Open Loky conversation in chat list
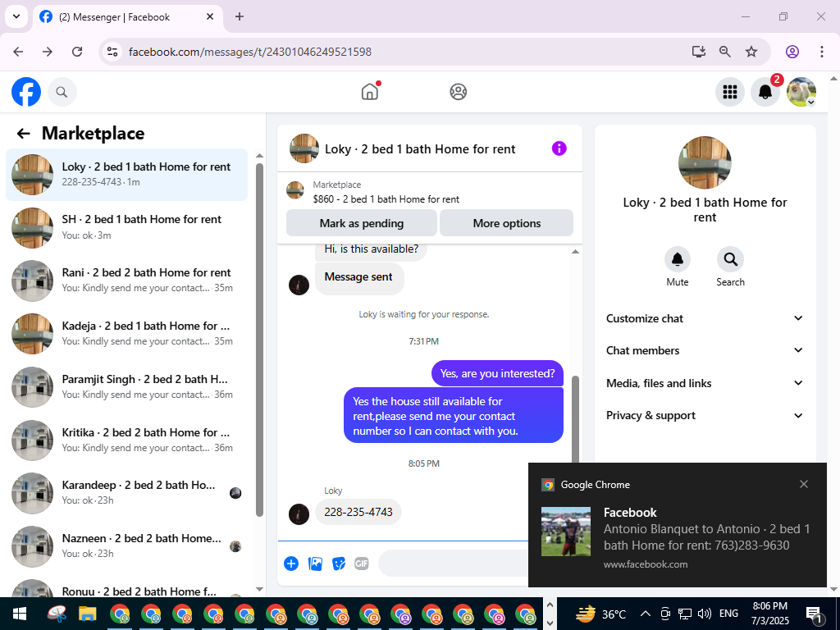The image size is (840, 630). [x=127, y=175]
